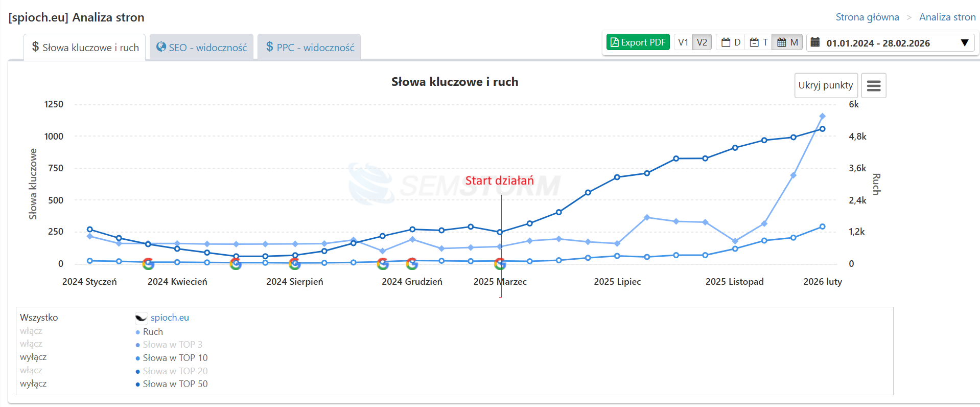
Task: Turn off the Słowa w TOP 10 series
Action: (33, 357)
